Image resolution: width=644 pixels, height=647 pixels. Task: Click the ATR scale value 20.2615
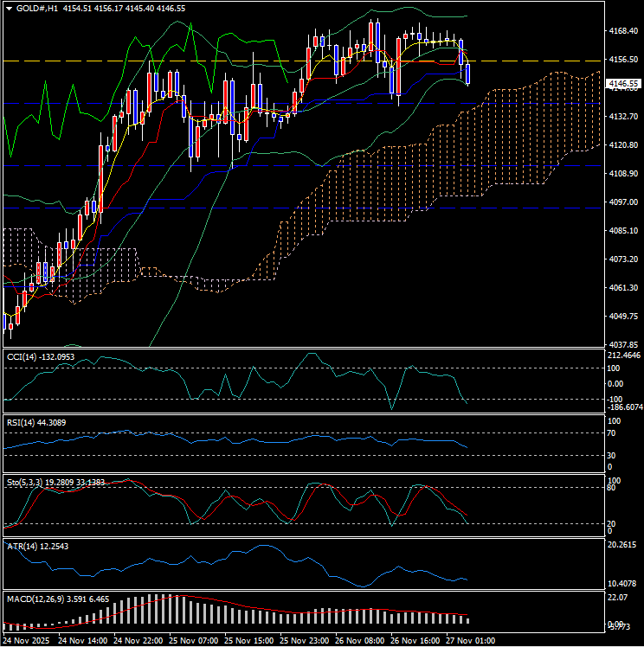pyautogui.click(x=624, y=545)
